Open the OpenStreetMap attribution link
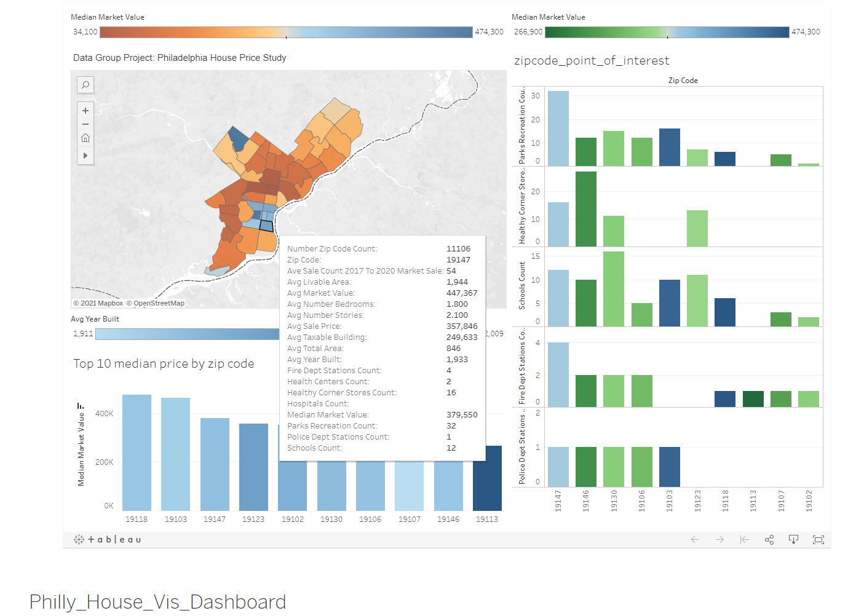Viewport: 848px width, 616px height. tap(156, 303)
